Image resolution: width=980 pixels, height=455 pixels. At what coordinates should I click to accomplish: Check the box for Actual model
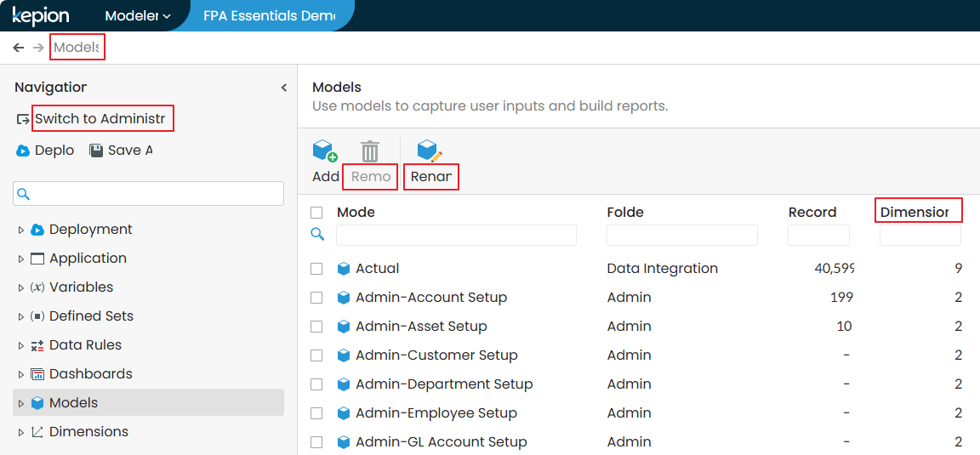316,269
